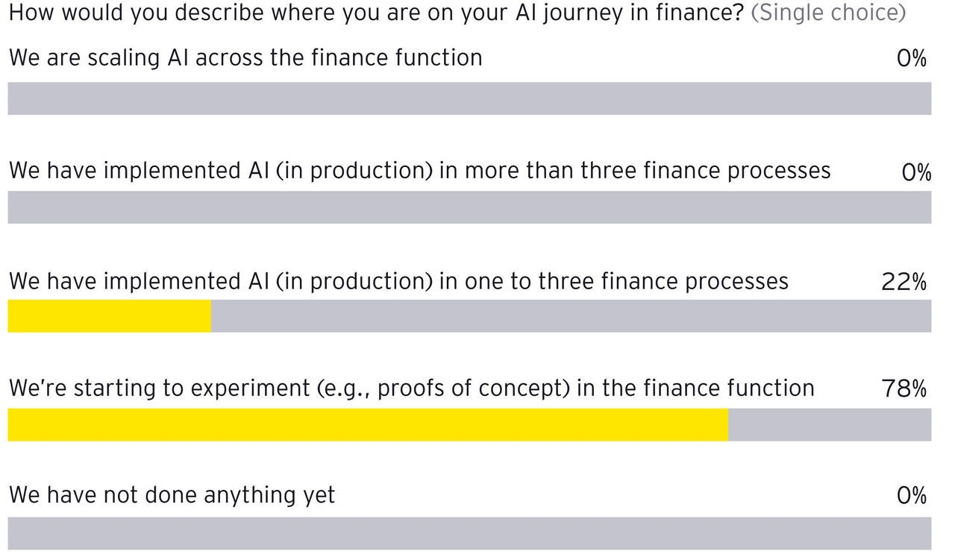Select the "one to three finance processes" option
955x560 pixels.
398,281
